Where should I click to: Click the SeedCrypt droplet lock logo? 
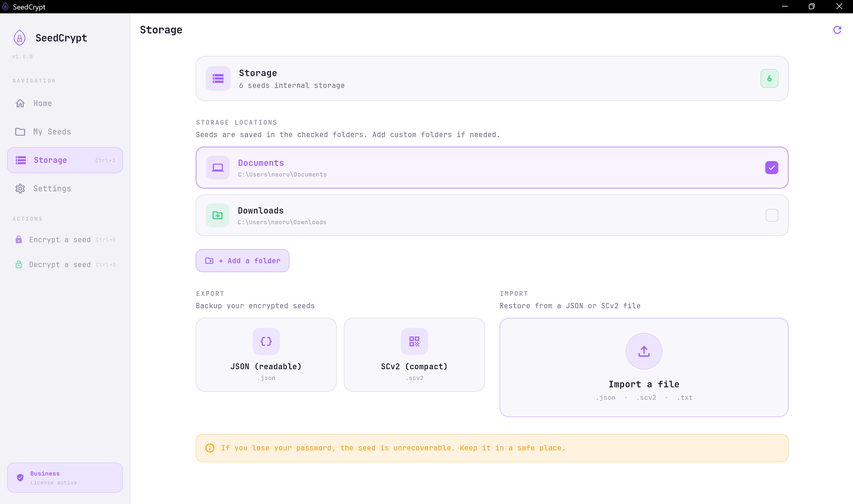(20, 38)
